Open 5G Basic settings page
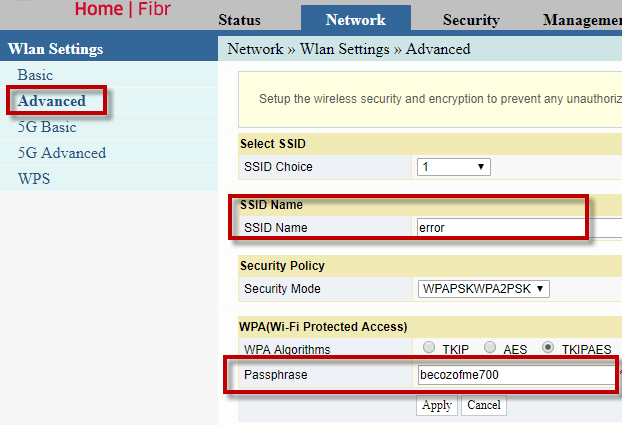Viewport: 622px width, 425px height. coord(47,127)
